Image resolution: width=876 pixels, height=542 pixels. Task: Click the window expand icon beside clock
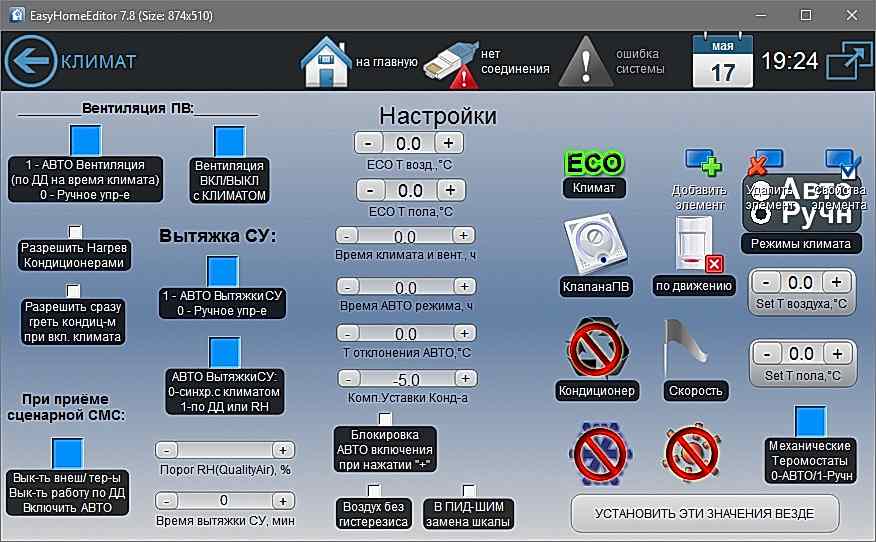click(x=849, y=60)
